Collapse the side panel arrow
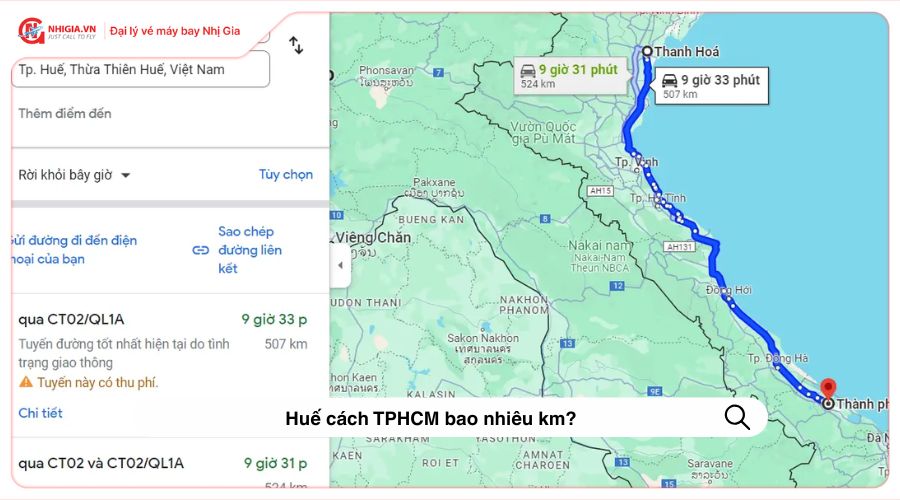This screenshot has height=500, width=900. (340, 265)
